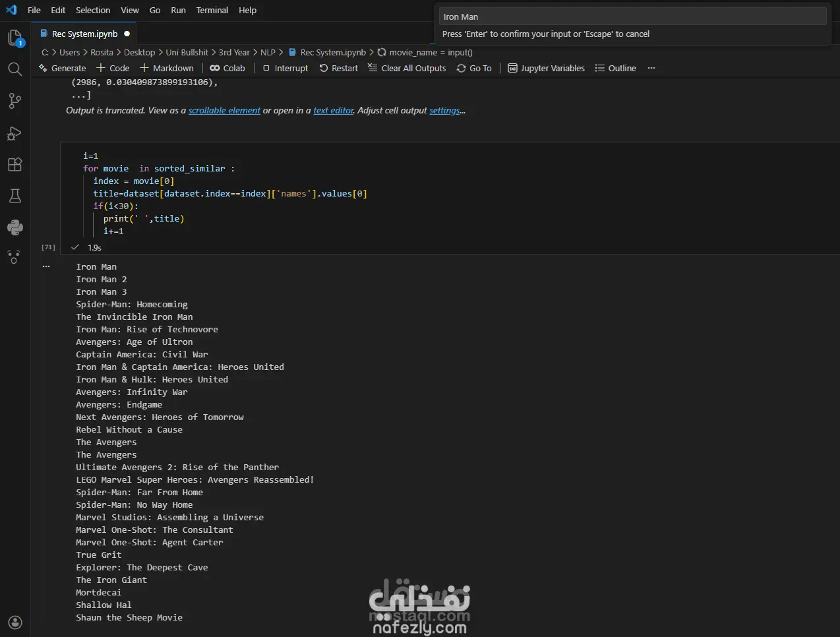Click Generate in notebook toolbar
The image size is (840, 637).
[x=63, y=68]
